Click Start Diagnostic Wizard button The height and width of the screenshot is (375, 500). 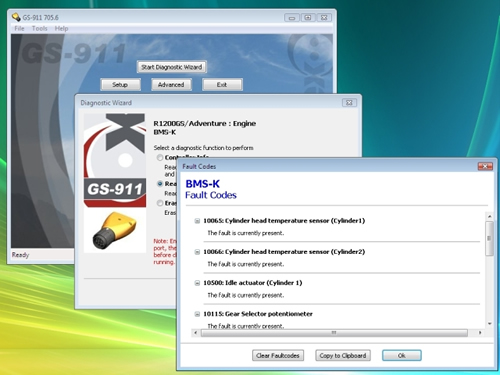[171, 67]
